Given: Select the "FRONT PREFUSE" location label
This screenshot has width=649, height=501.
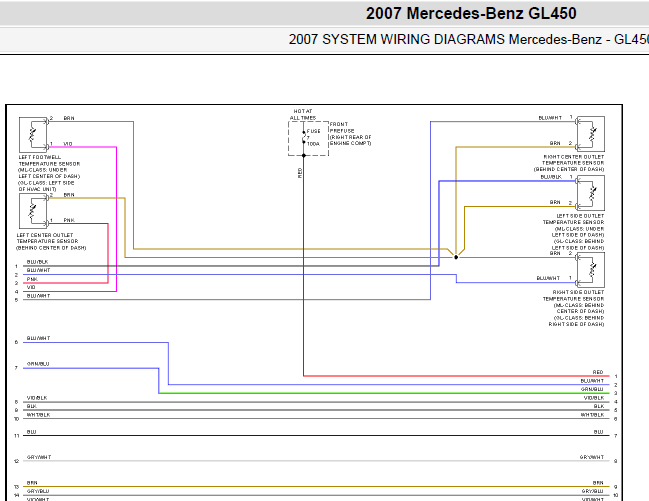Looking at the screenshot, I should (x=350, y=134).
